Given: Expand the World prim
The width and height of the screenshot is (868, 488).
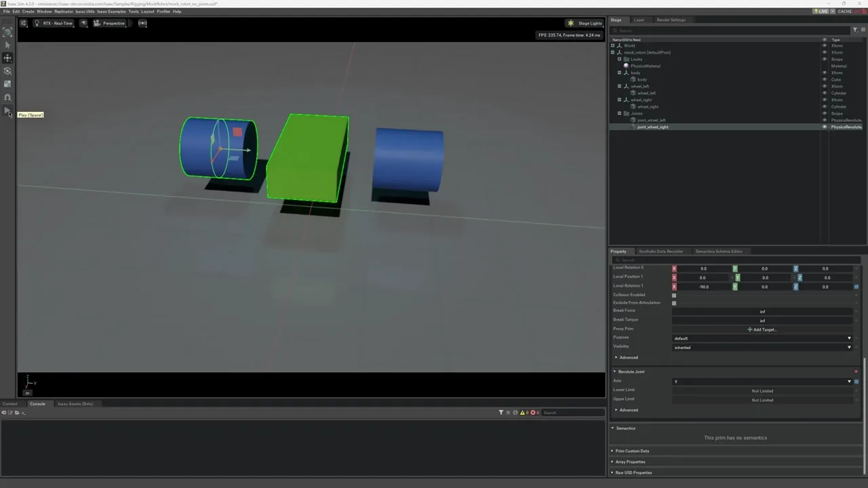Looking at the screenshot, I should pos(613,45).
